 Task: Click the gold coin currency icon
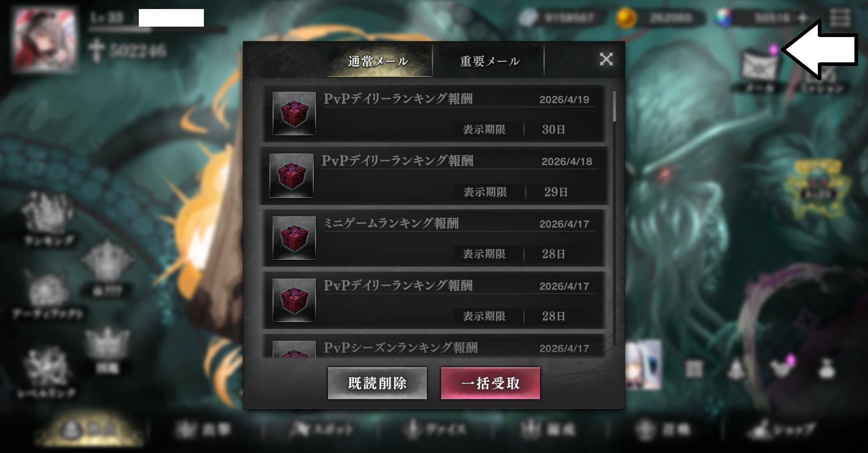coord(626,18)
